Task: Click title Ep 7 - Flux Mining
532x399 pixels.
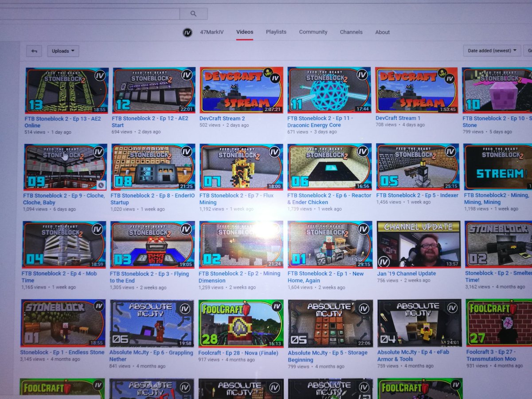Action: click(x=236, y=199)
